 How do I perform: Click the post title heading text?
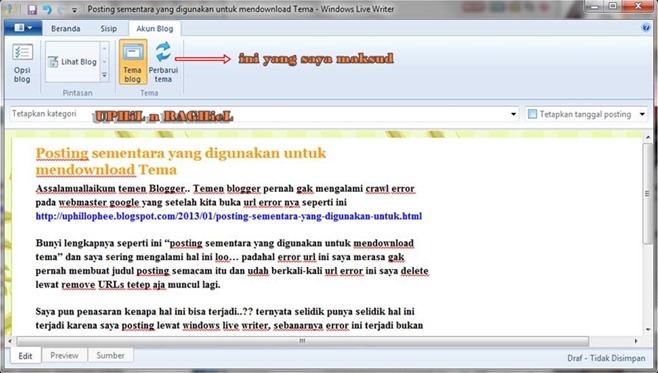181,161
